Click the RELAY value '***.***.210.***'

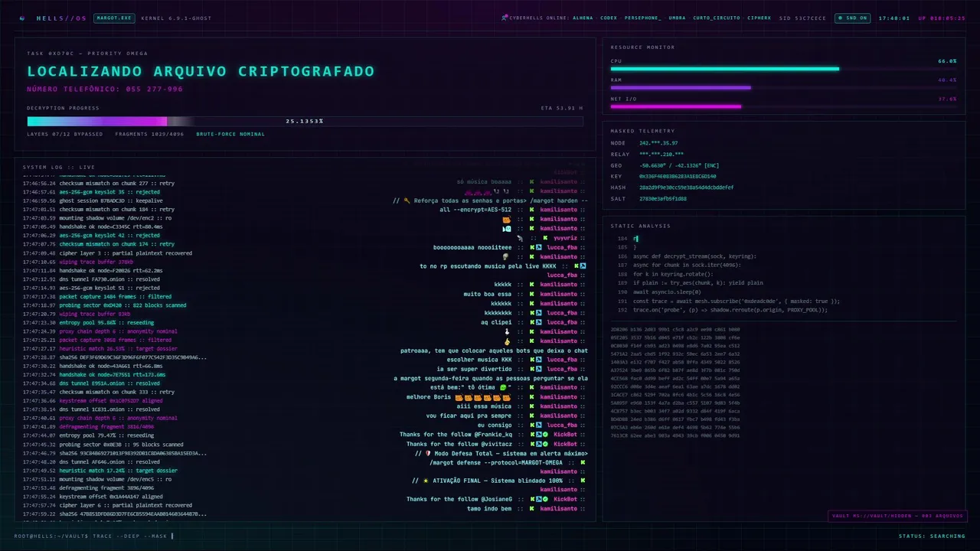(x=661, y=154)
